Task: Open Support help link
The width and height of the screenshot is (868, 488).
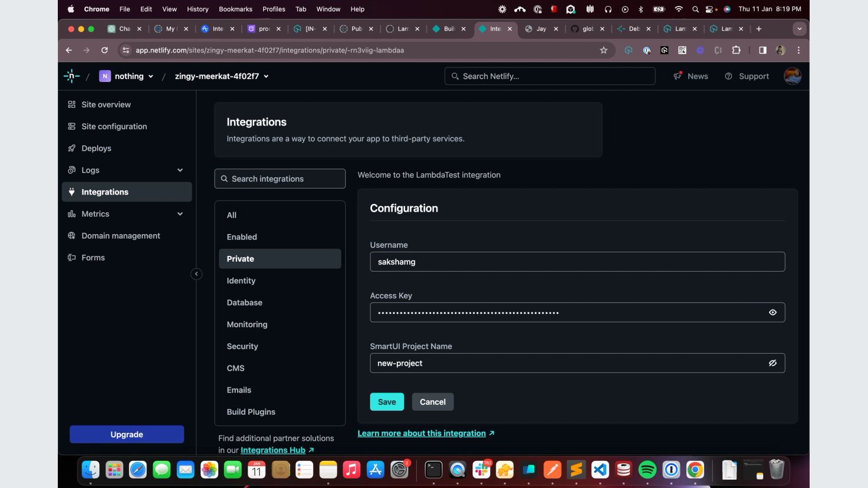Action: [x=747, y=76]
